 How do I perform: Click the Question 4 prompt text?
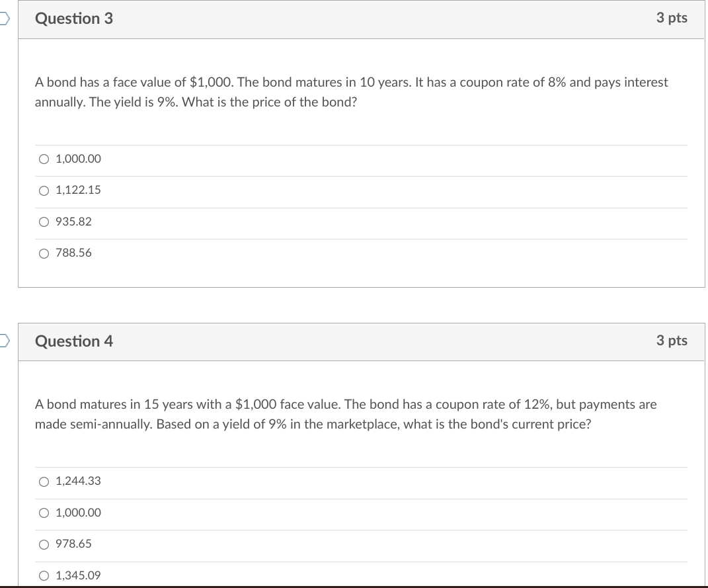345,414
